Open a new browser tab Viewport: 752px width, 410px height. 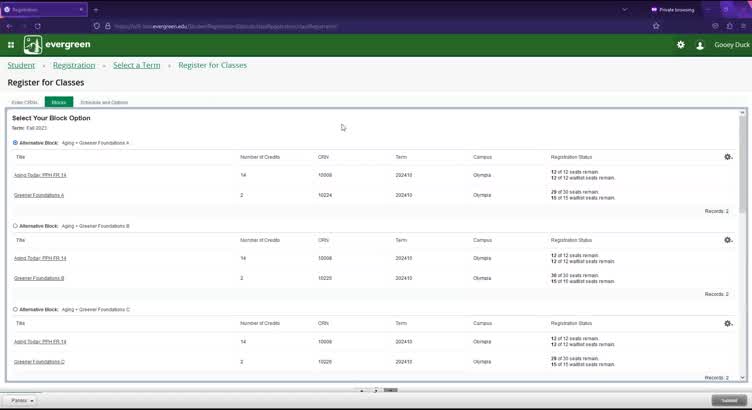click(96, 9)
